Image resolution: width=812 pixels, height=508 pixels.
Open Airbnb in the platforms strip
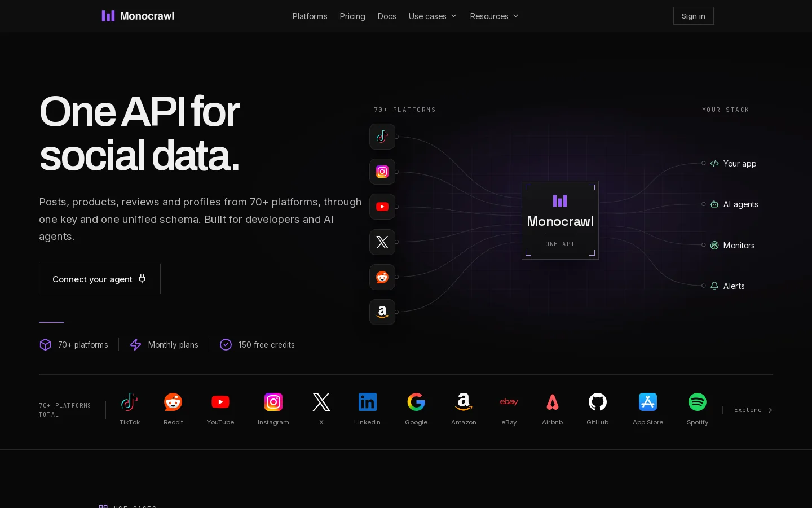pos(553,409)
